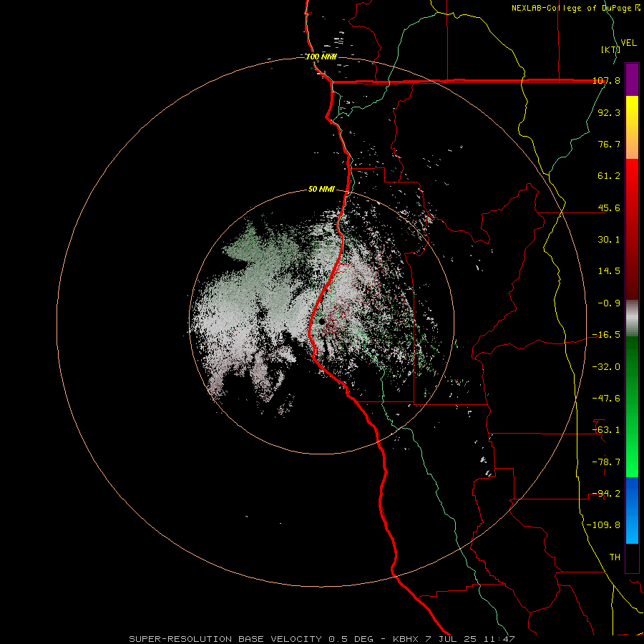Click the TH legend label
The image size is (644, 644).
coord(615,557)
